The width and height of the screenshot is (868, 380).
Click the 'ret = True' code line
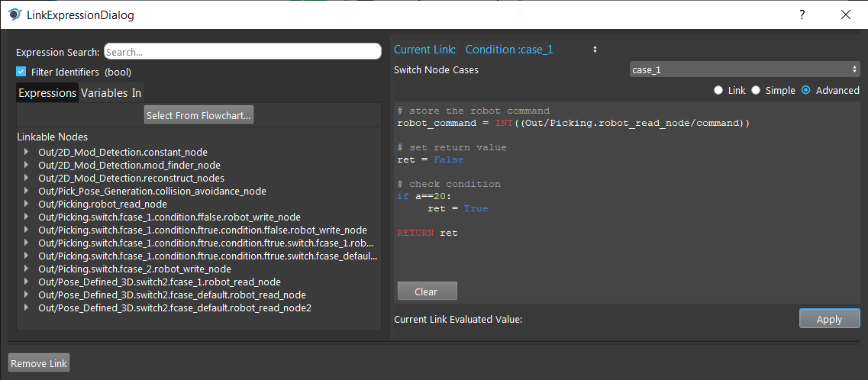click(458, 208)
